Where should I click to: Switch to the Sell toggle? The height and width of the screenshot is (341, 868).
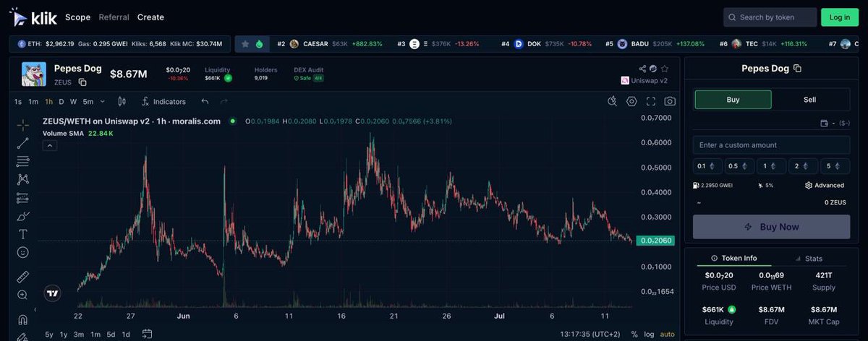tap(809, 100)
